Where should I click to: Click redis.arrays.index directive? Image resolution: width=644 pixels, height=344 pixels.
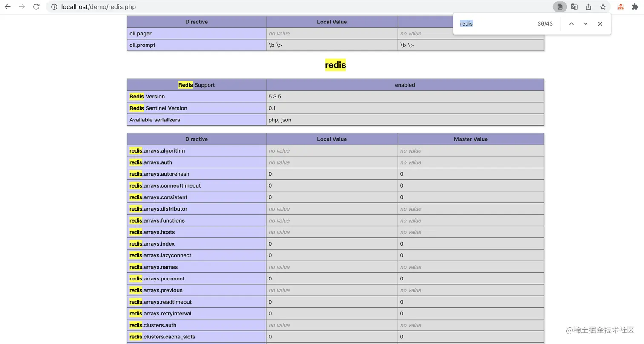point(152,244)
